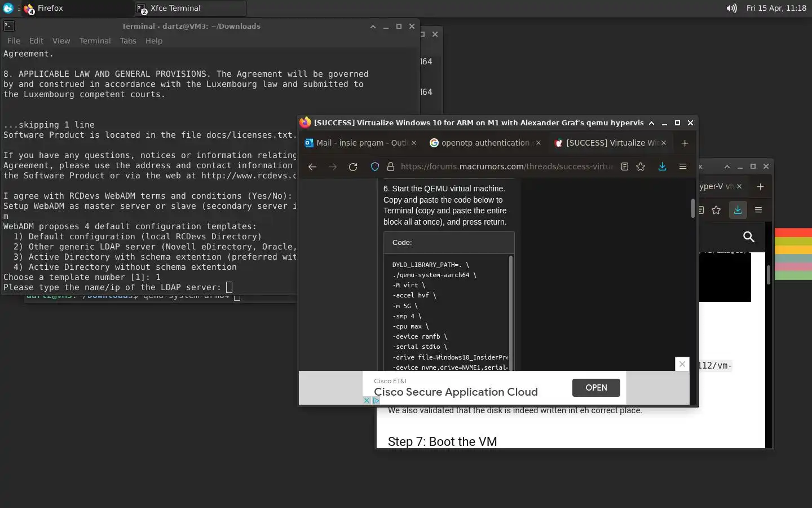
Task: Click the '-accel hvf \' code line
Action: point(414,295)
